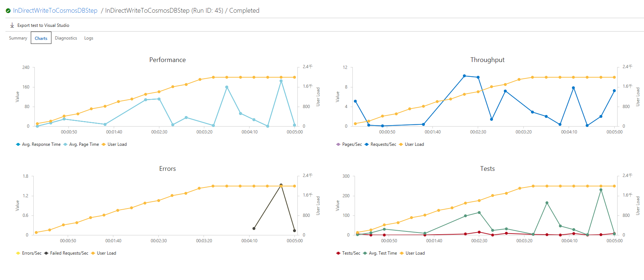
Task: Select the Charts tab
Action: [x=41, y=38]
